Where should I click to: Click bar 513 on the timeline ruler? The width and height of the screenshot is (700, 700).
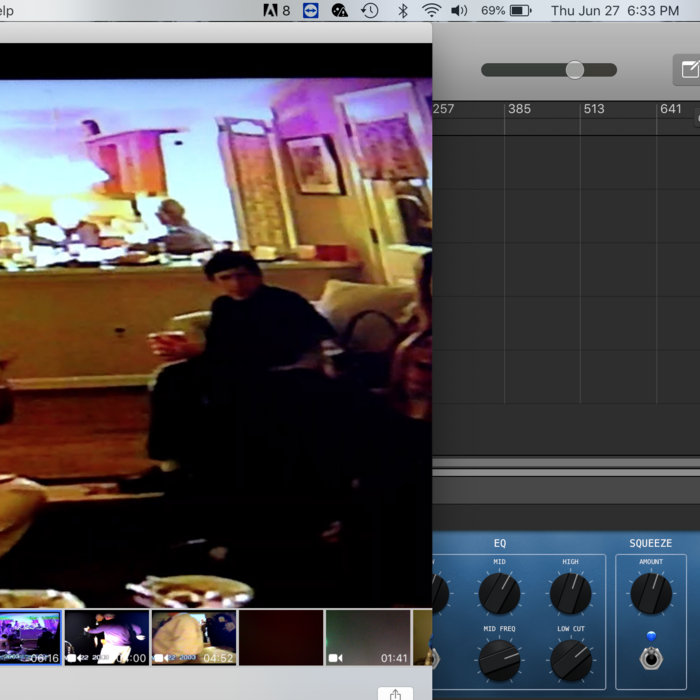(x=593, y=109)
